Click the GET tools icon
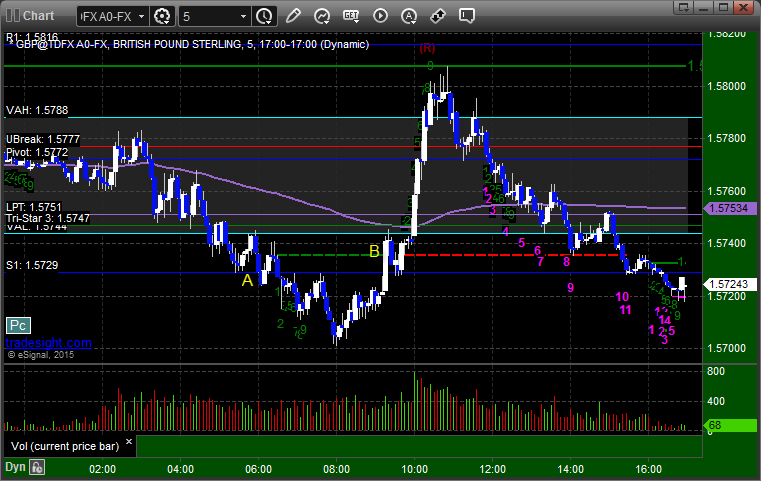 (351, 16)
